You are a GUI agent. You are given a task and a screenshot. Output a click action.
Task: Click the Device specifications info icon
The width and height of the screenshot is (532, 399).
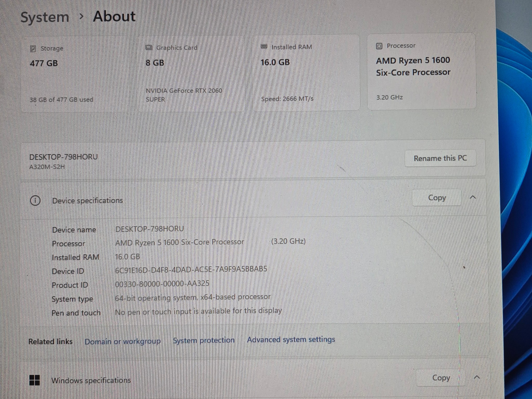pos(35,201)
